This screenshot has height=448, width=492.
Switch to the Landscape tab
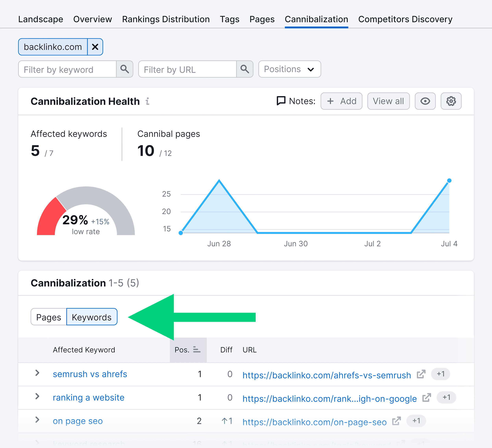(x=41, y=19)
